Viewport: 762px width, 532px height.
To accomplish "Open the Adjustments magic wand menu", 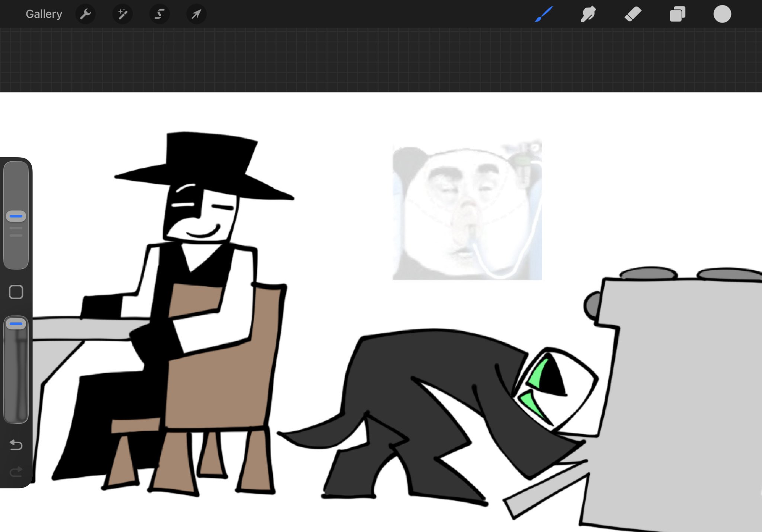I will click(x=122, y=14).
